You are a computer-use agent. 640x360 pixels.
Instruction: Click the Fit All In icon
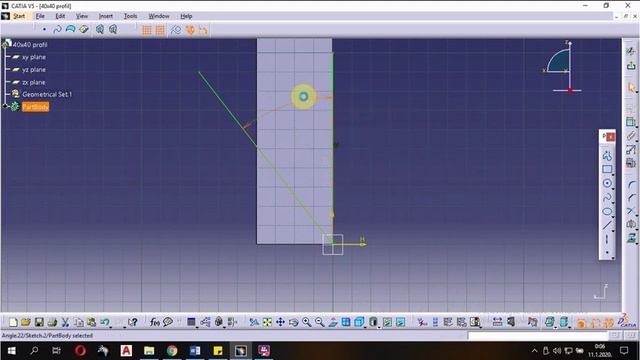tap(267, 322)
